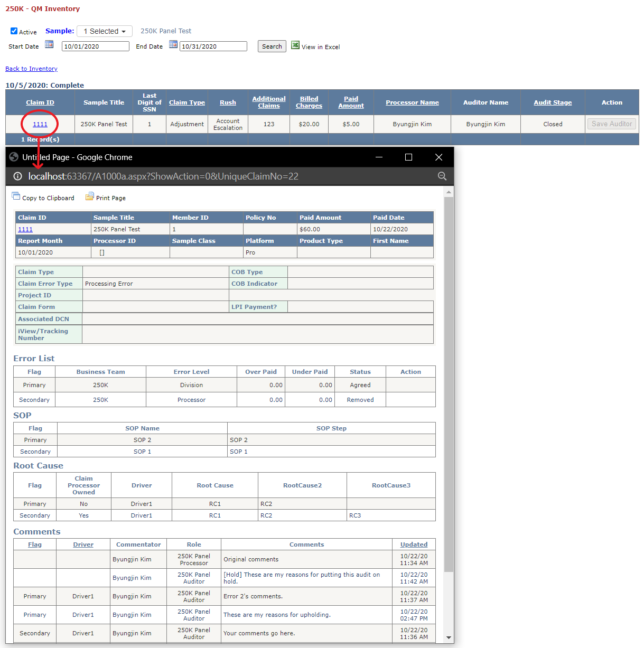Sort by the Rush column header
Screen dimensions: 644x648
pyautogui.click(x=228, y=102)
